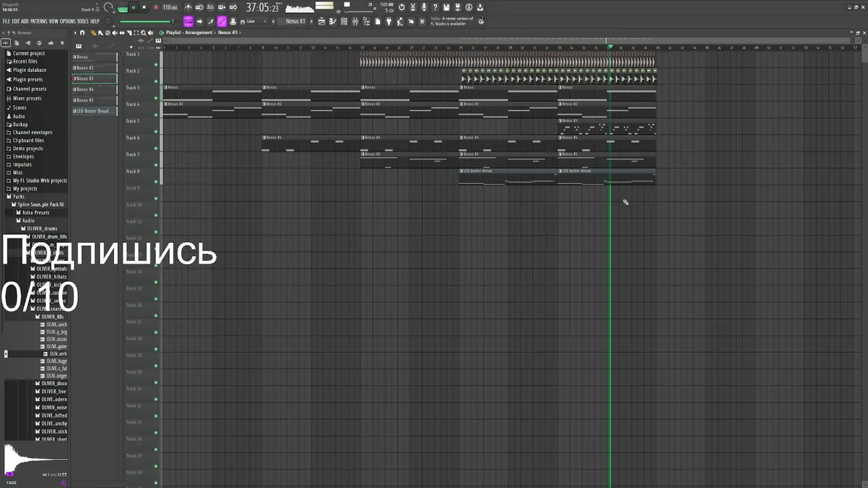Open the FILE menu

click(x=6, y=21)
